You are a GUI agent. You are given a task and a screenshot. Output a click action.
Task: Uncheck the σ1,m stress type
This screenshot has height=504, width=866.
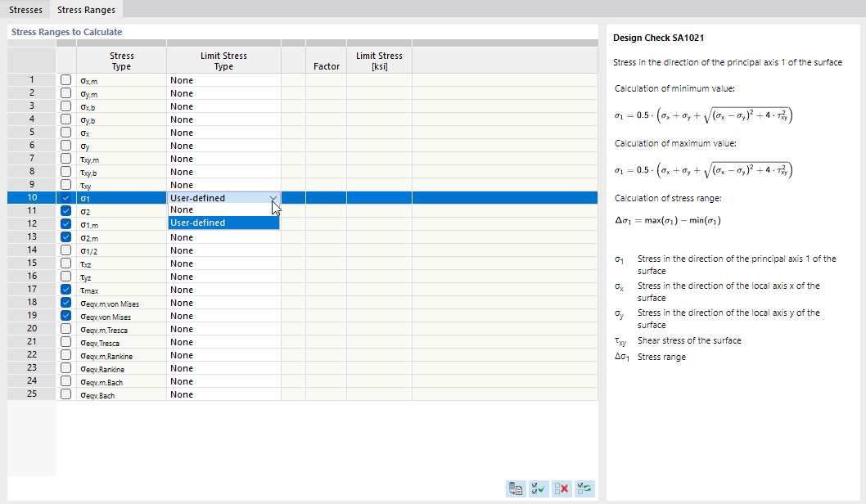[65, 224]
